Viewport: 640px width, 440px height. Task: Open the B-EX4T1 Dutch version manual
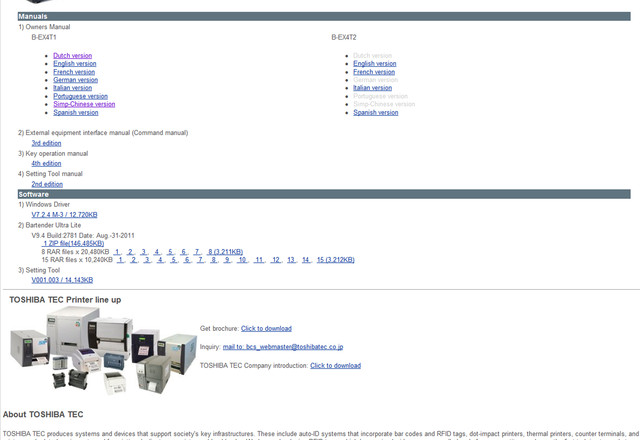[72, 56]
